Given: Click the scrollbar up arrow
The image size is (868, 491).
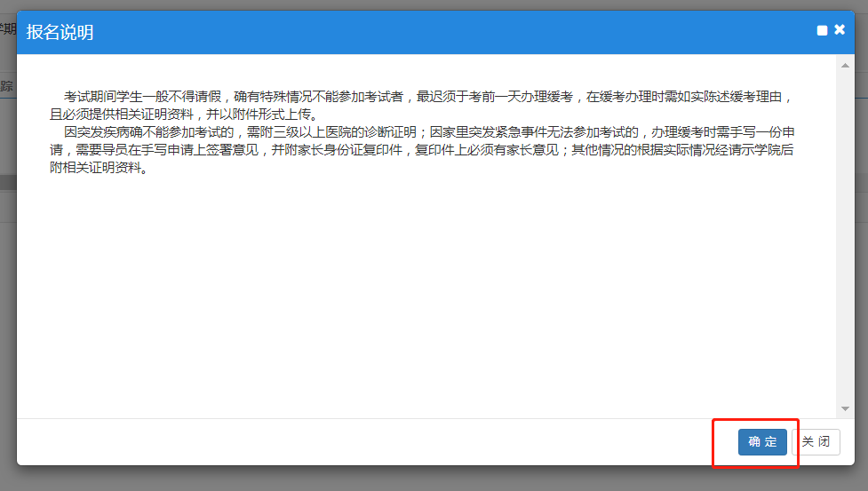Looking at the screenshot, I should point(845,66).
